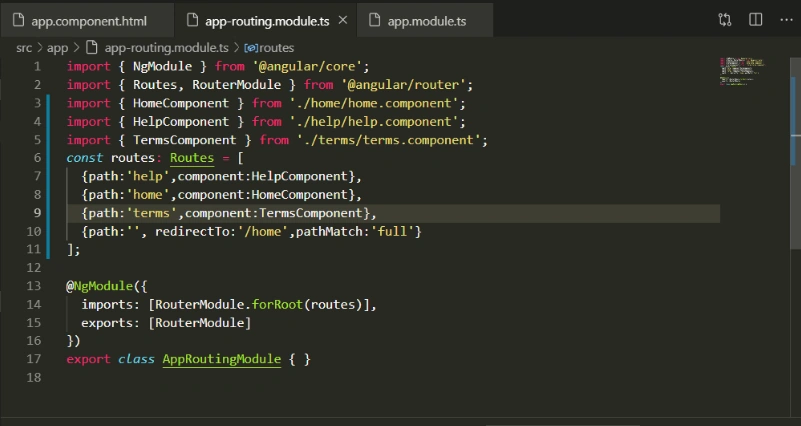Click the file icon in app.component.html tab

18,20
